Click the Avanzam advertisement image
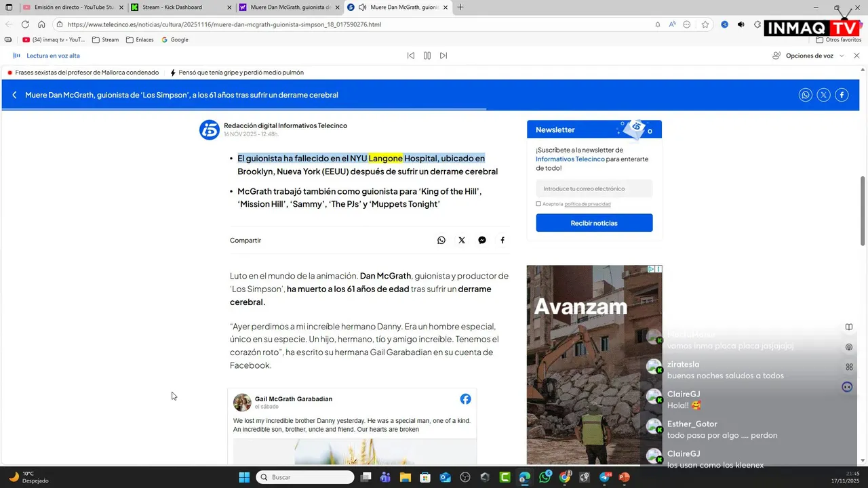This screenshot has height=488, width=868. click(x=594, y=365)
